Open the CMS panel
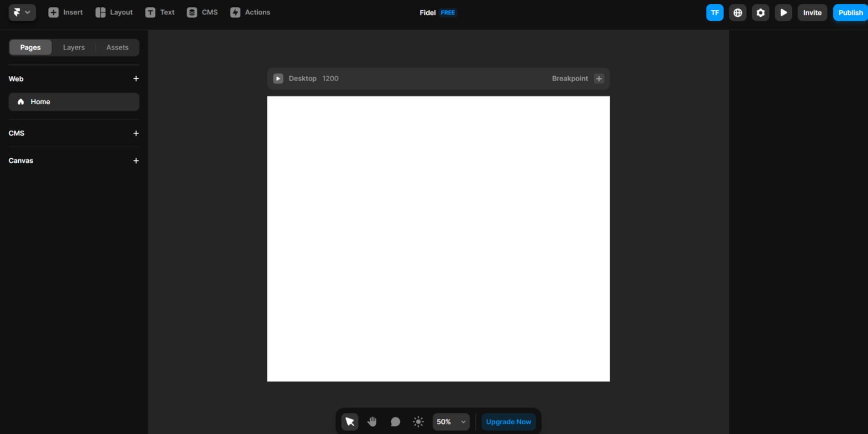 pyautogui.click(x=202, y=12)
